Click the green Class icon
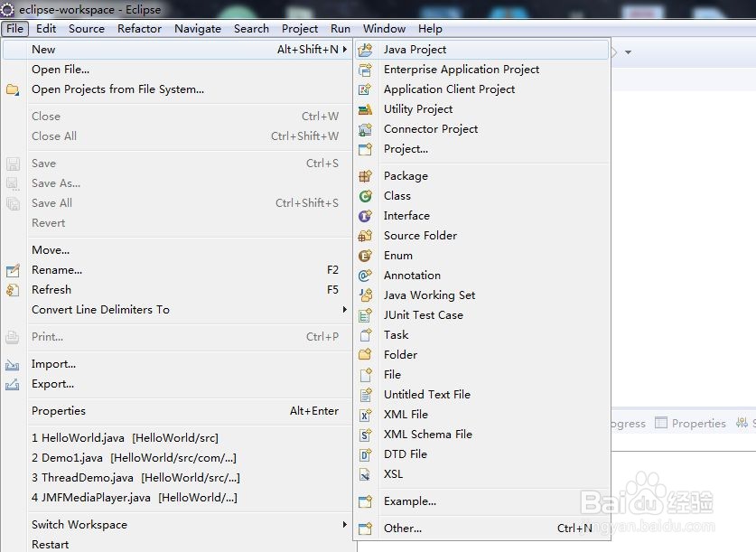The height and width of the screenshot is (552, 756). 366,196
